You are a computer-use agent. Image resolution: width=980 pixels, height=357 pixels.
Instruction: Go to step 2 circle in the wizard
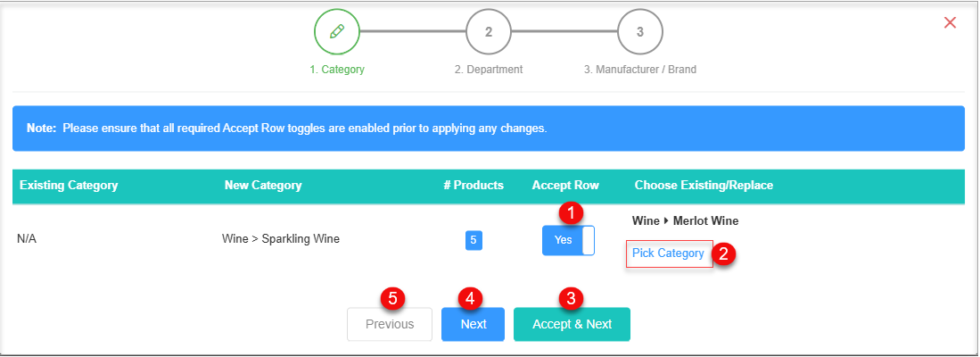click(489, 32)
